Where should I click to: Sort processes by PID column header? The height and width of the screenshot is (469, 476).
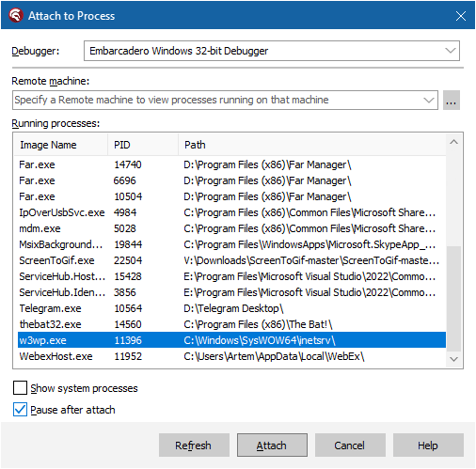tap(143, 145)
